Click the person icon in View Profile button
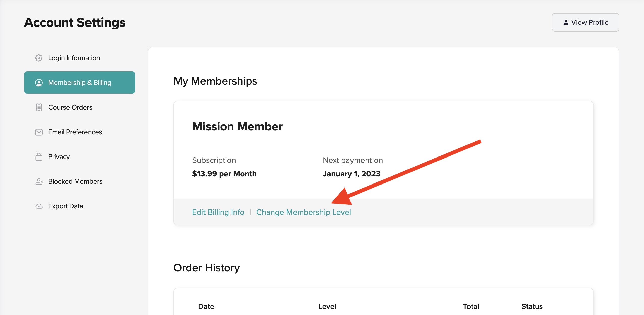644x315 pixels. pyautogui.click(x=566, y=22)
